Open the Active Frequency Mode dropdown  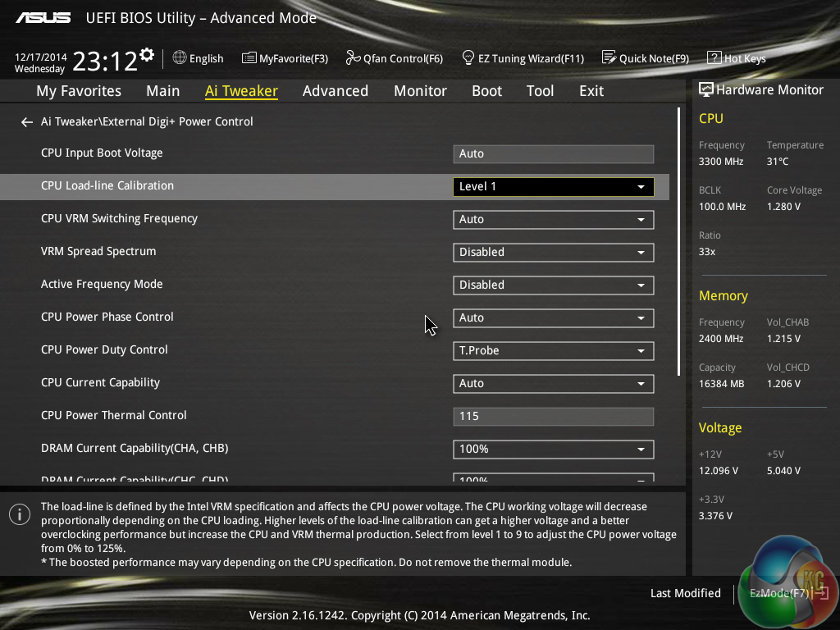coord(553,285)
